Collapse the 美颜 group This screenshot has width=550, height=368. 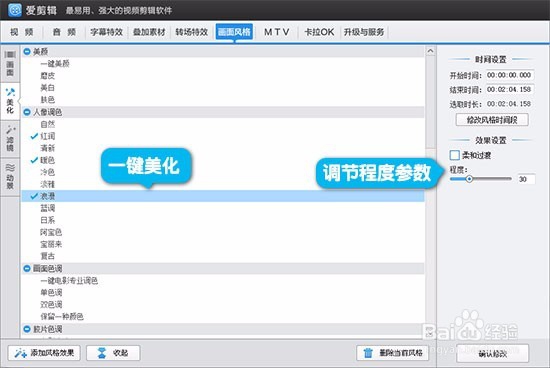coord(27,52)
